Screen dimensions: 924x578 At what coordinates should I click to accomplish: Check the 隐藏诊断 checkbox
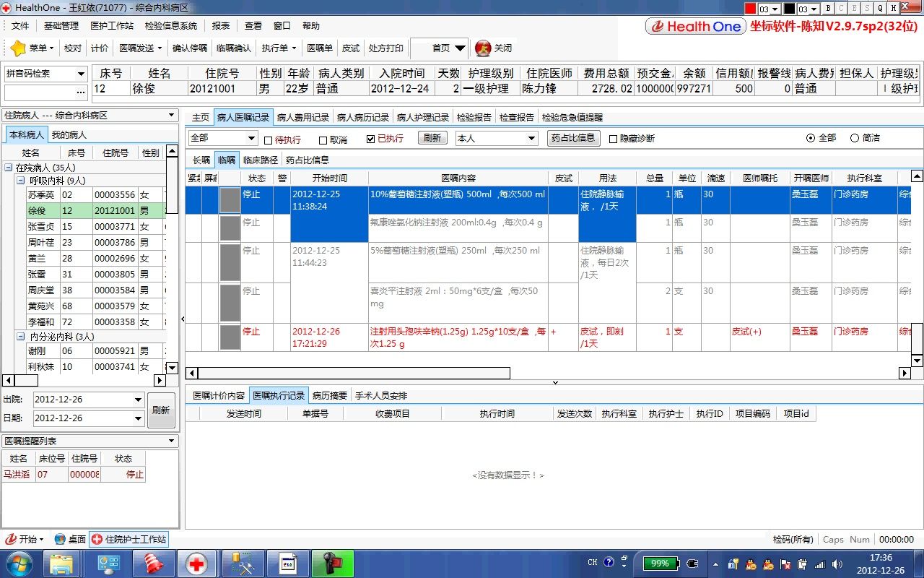tap(612, 138)
